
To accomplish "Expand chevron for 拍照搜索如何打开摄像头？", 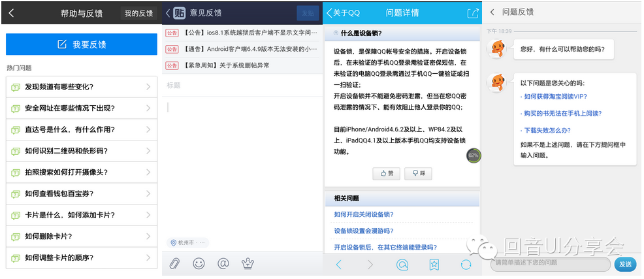I will click(x=148, y=172).
